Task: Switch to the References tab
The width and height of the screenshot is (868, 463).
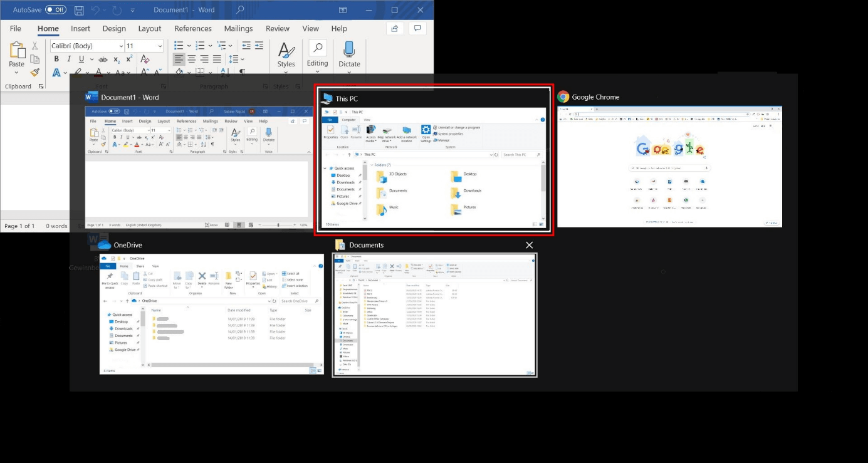Action: (x=192, y=28)
